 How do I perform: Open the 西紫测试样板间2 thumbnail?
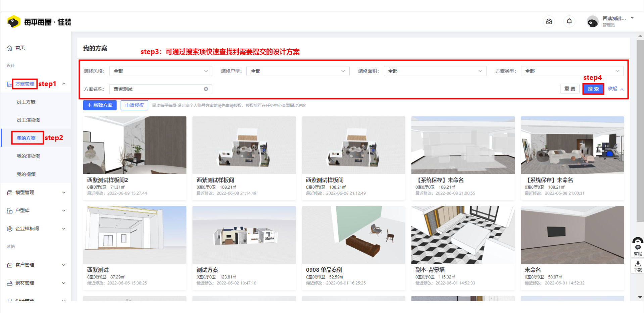(x=135, y=145)
